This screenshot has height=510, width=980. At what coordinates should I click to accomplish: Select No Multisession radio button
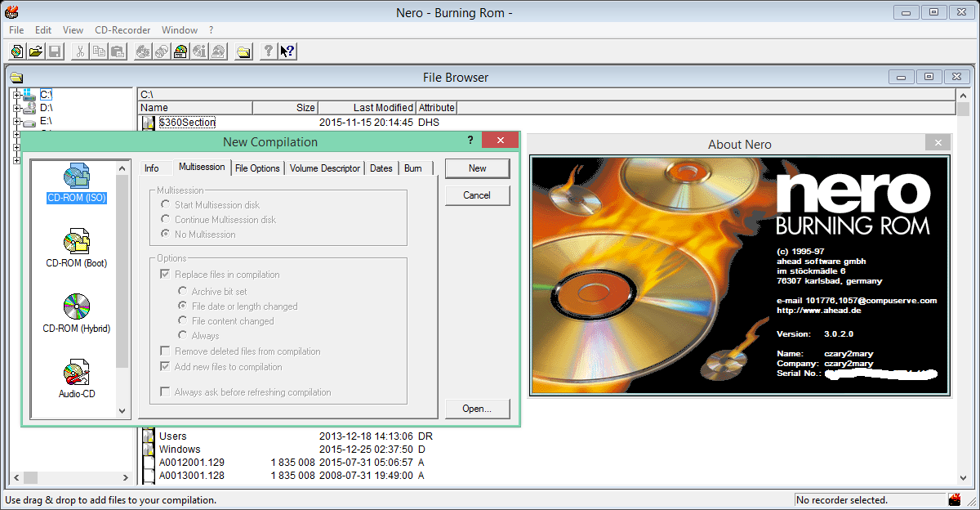coord(167,235)
